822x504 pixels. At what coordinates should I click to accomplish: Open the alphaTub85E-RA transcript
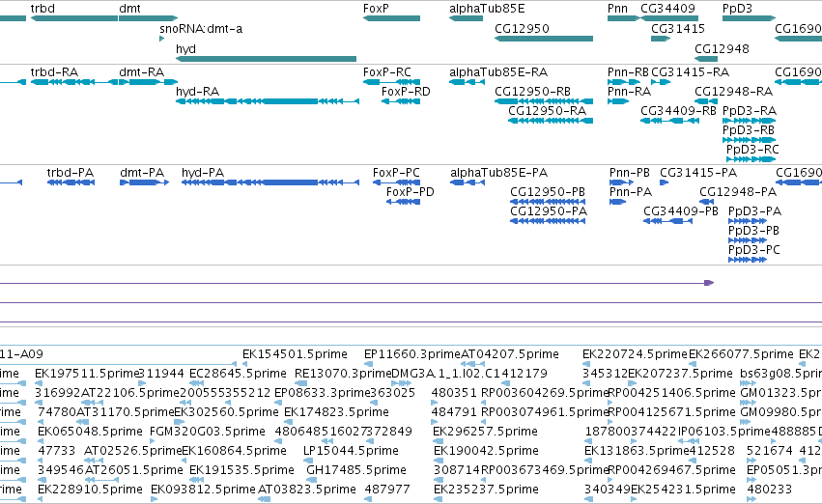click(498, 71)
